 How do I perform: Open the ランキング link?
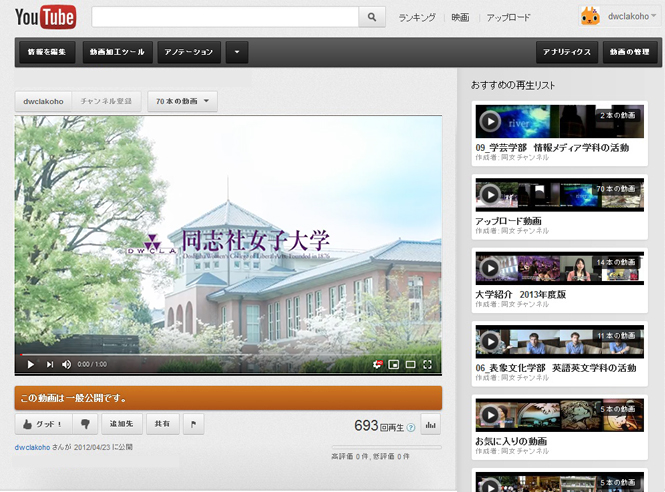(x=417, y=17)
